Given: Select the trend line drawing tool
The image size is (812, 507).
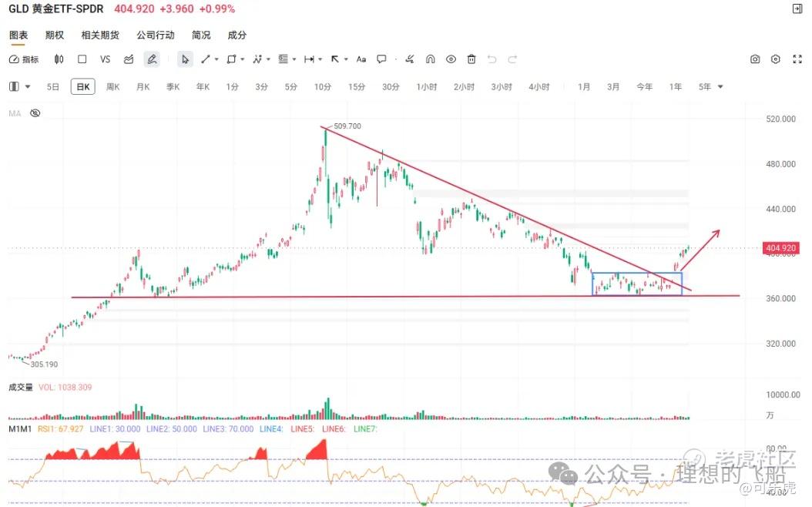Looking at the screenshot, I should point(206,59).
